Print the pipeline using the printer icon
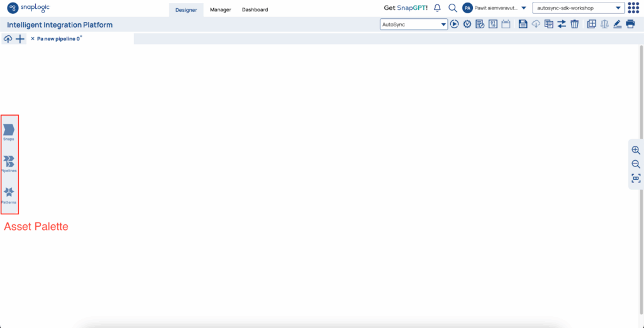 (630, 24)
